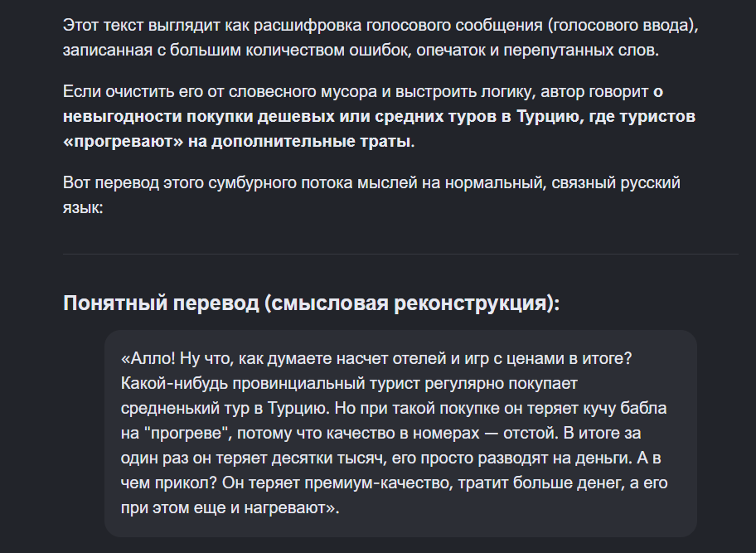Image resolution: width=756 pixels, height=553 pixels.
Task: Click the empty left margin of the quote block
Action: (113, 434)
